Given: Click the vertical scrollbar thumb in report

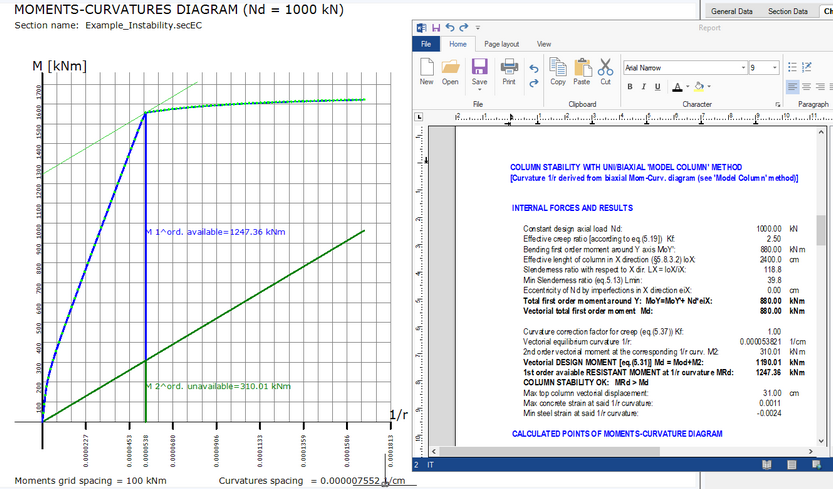Looking at the screenshot, I should [821, 230].
